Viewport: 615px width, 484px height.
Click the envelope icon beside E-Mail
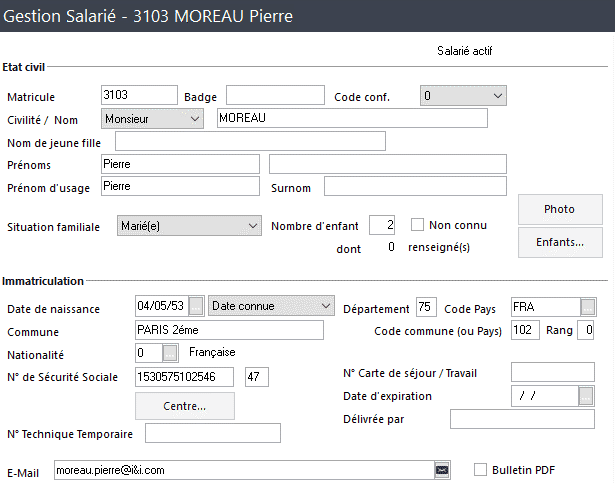tap(442, 470)
